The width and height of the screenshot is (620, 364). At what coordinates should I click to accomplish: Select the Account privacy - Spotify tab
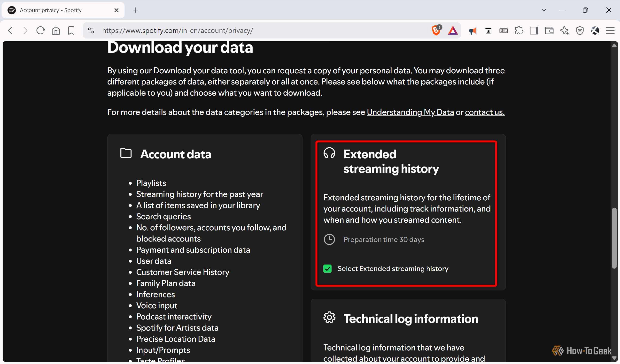click(x=63, y=10)
